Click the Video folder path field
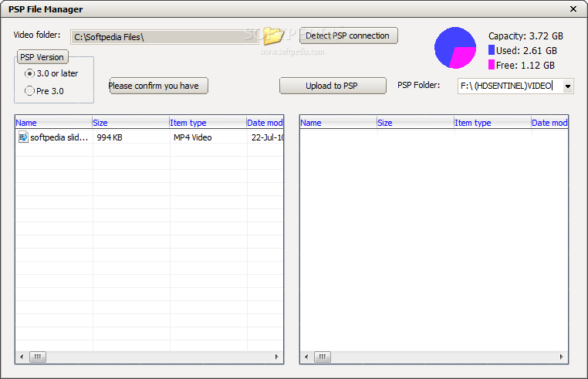Viewport: 588px width, 379px height. click(x=164, y=37)
